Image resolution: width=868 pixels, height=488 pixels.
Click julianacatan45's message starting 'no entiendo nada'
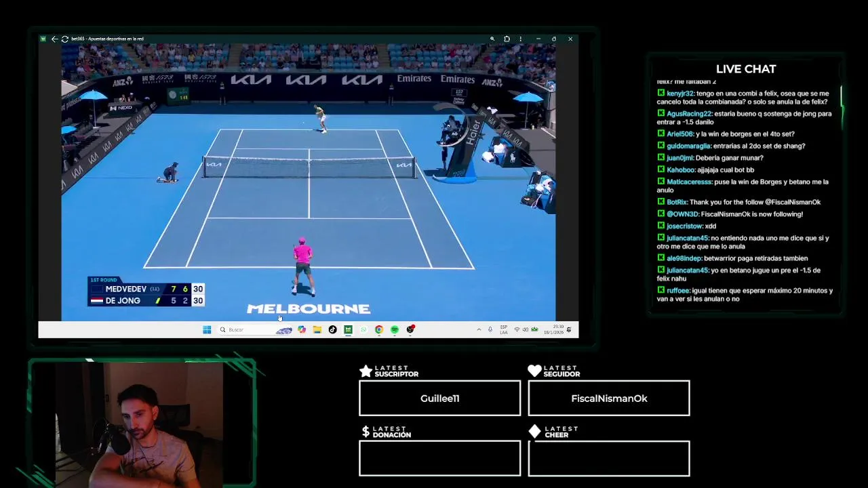point(743,242)
